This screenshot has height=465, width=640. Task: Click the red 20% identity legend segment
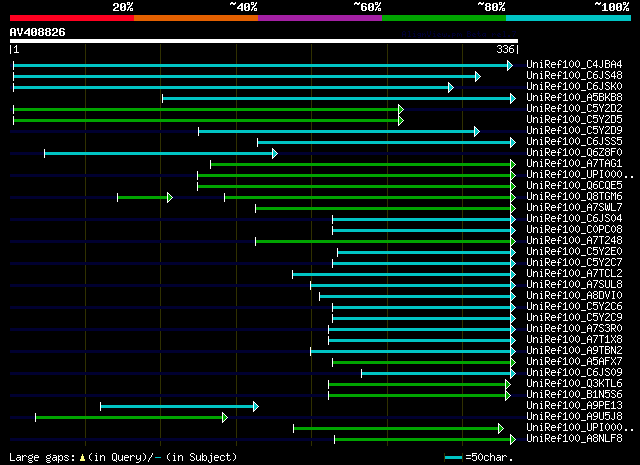[72, 18]
